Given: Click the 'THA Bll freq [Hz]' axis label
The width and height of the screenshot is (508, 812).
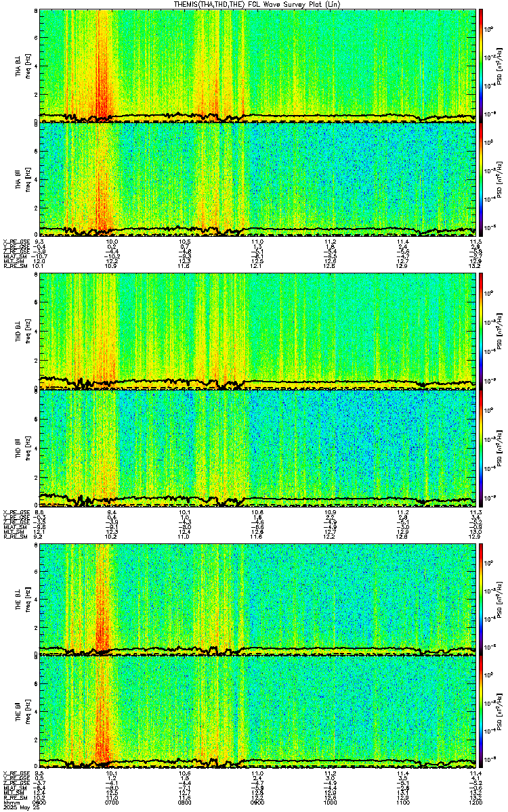Looking at the screenshot, I should [22, 179].
